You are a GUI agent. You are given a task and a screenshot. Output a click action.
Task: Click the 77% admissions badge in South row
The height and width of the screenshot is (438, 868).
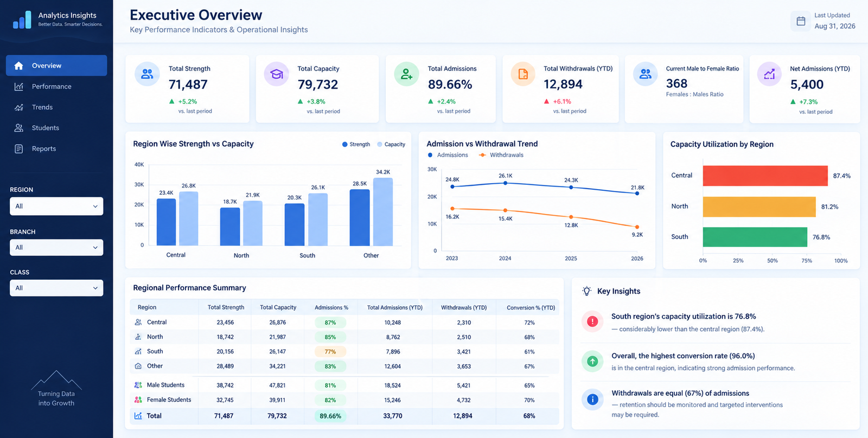(330, 351)
